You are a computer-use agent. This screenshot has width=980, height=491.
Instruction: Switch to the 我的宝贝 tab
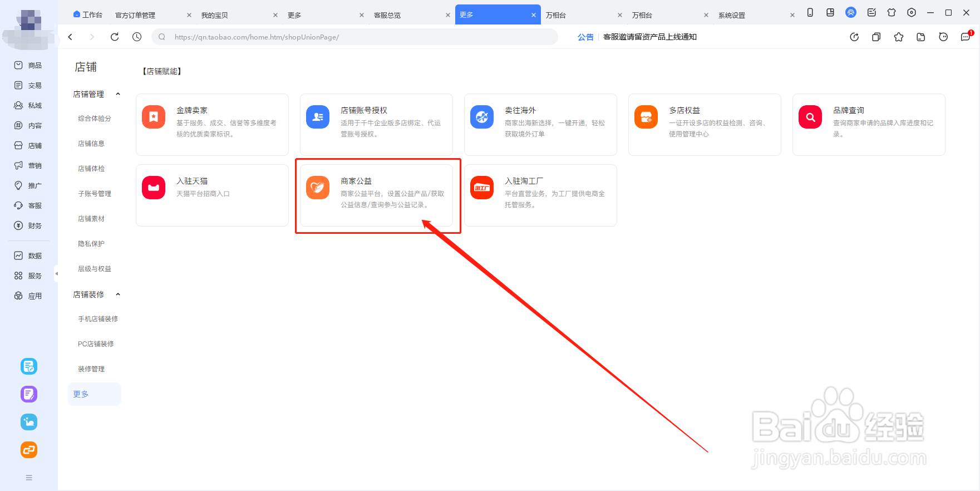click(x=215, y=16)
